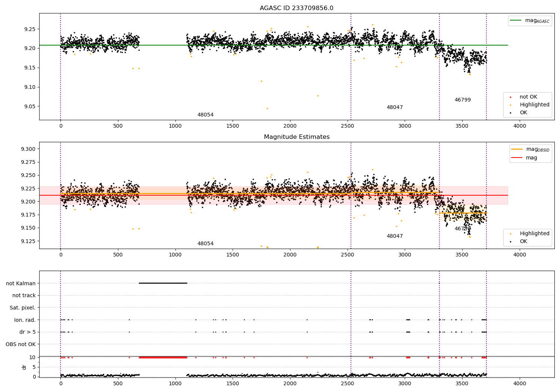Click the y-axis tick label 9.125
Viewport: 560px width, 392px height.
[x=28, y=241]
